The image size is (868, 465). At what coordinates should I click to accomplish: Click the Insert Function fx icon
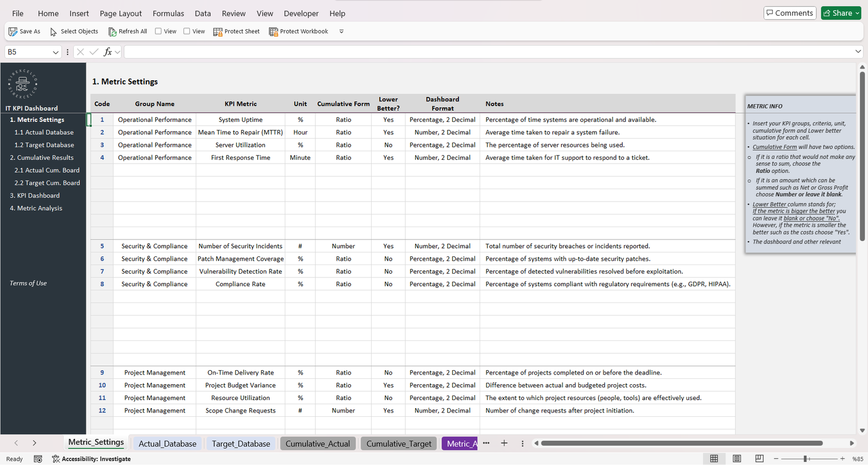point(108,52)
